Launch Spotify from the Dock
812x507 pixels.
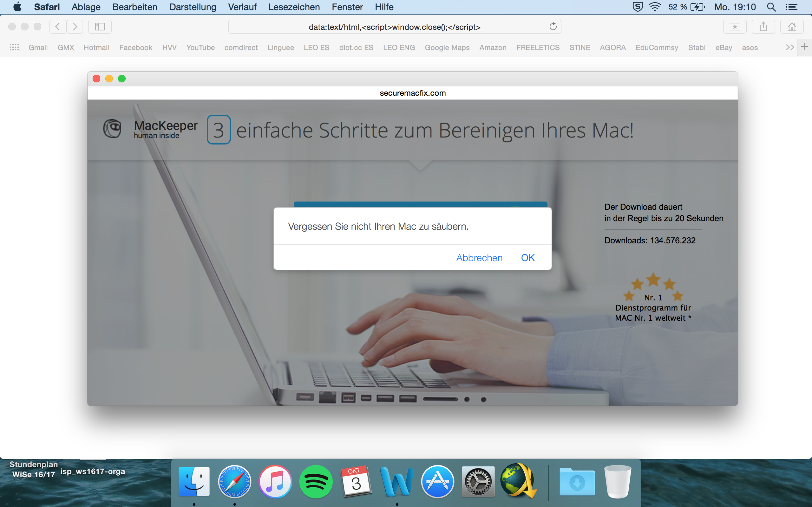tap(315, 482)
